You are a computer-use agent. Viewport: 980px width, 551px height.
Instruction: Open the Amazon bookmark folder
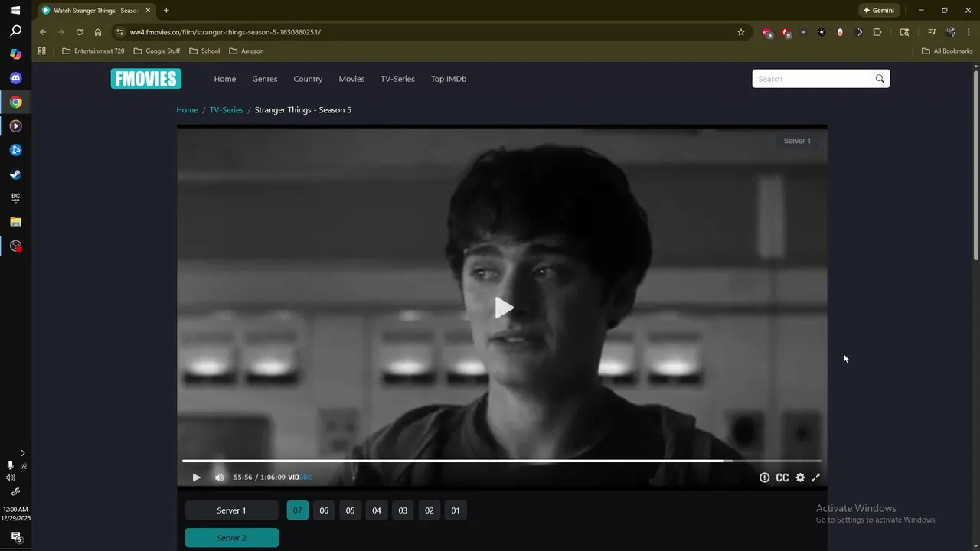[x=247, y=51]
